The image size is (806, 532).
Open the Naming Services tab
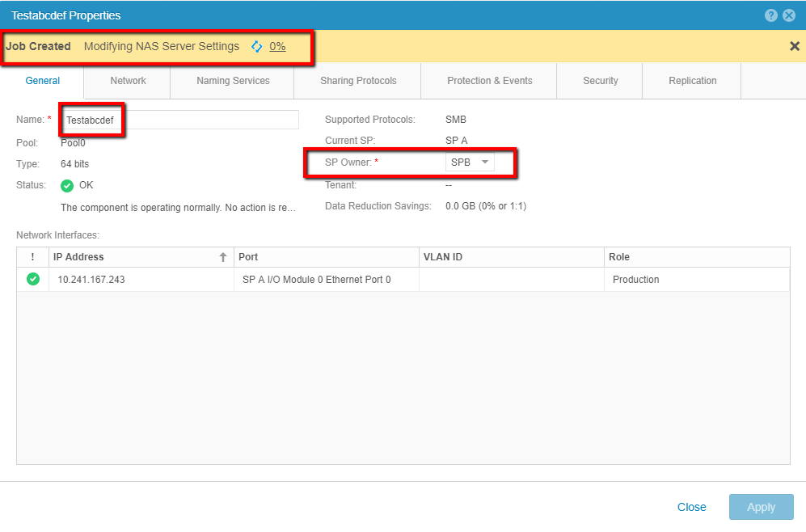232,81
